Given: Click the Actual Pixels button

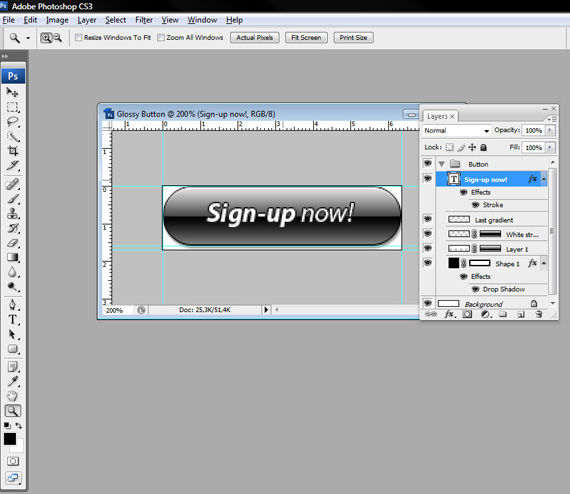Looking at the screenshot, I should coord(254,37).
